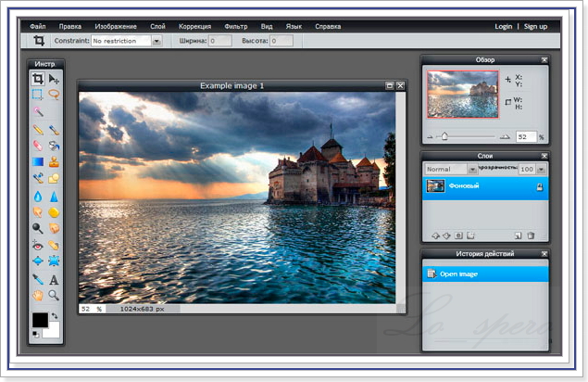Select the Type tool (letter A)
Screen dimensions: 588x382
click(x=54, y=279)
